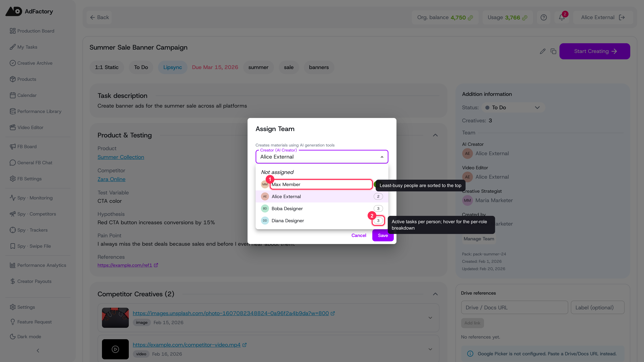Open the Zara Online competitor link

pyautogui.click(x=112, y=179)
